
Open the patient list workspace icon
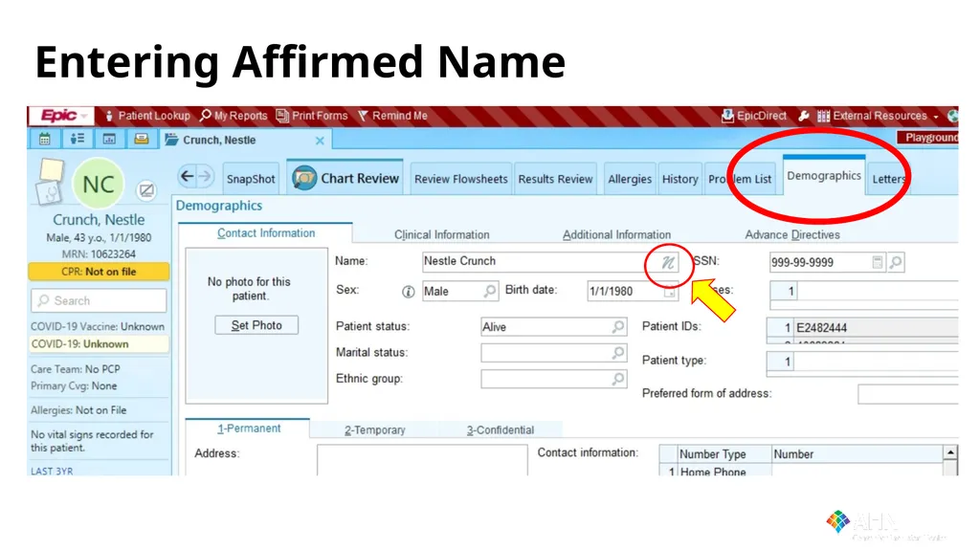[77, 139]
